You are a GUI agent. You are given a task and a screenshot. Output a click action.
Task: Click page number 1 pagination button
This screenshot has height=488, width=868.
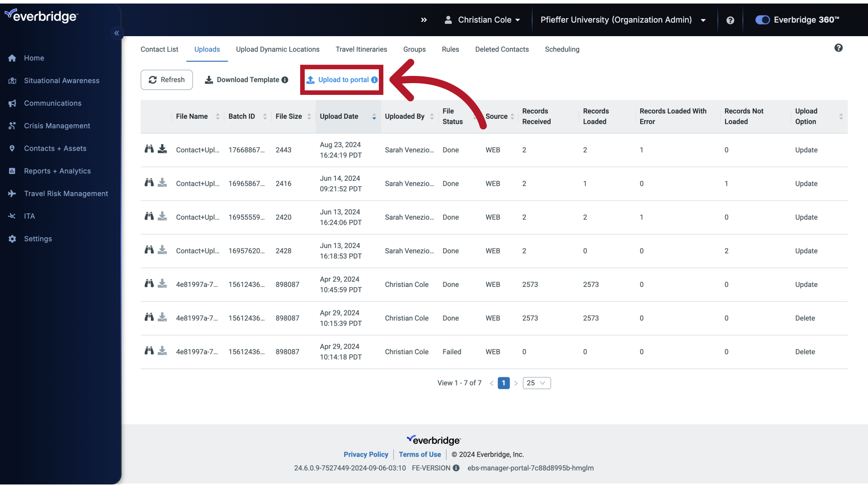pyautogui.click(x=504, y=383)
